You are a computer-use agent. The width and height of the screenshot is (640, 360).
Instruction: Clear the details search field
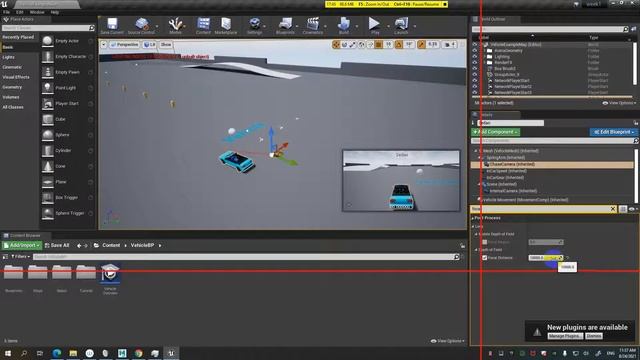(613, 209)
